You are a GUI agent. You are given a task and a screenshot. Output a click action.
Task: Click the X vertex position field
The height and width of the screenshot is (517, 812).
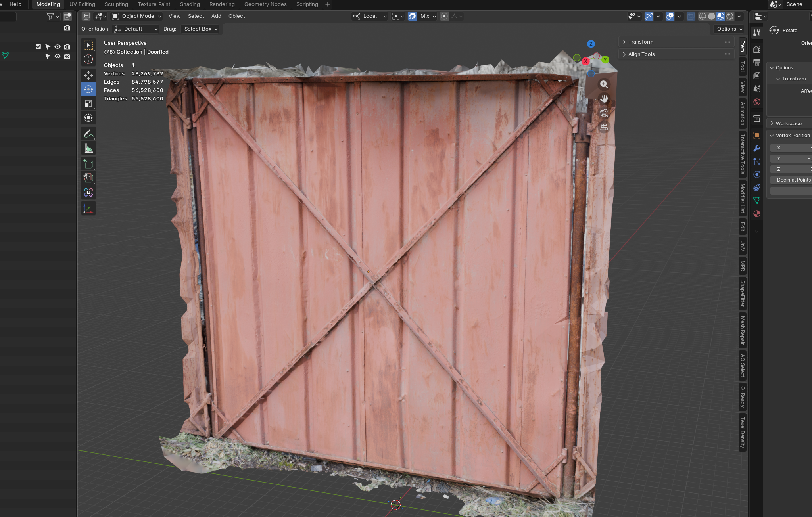click(x=792, y=148)
